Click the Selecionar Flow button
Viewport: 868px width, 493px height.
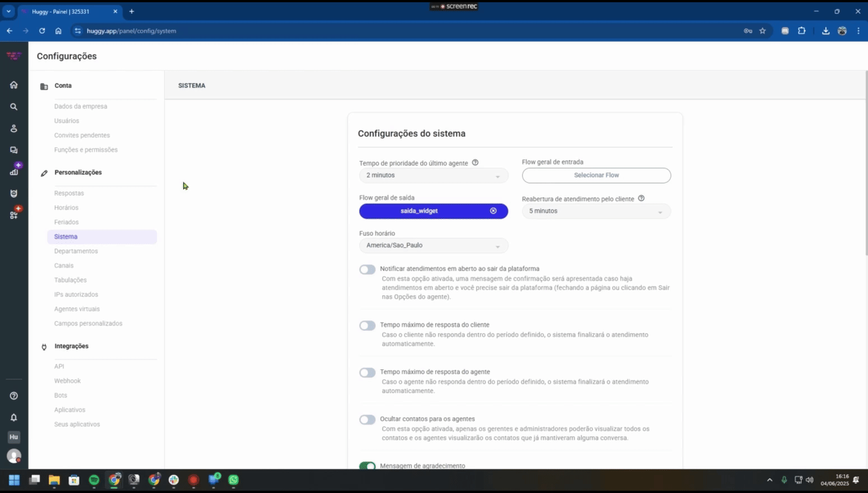tap(596, 175)
